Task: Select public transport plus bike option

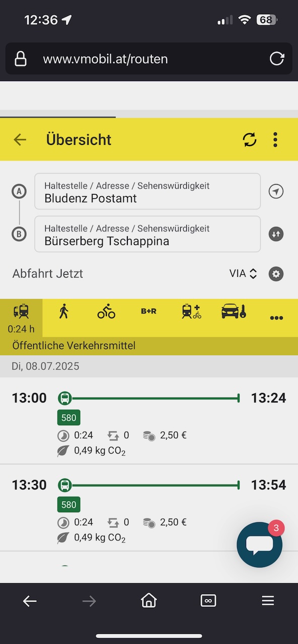Action: (191, 312)
